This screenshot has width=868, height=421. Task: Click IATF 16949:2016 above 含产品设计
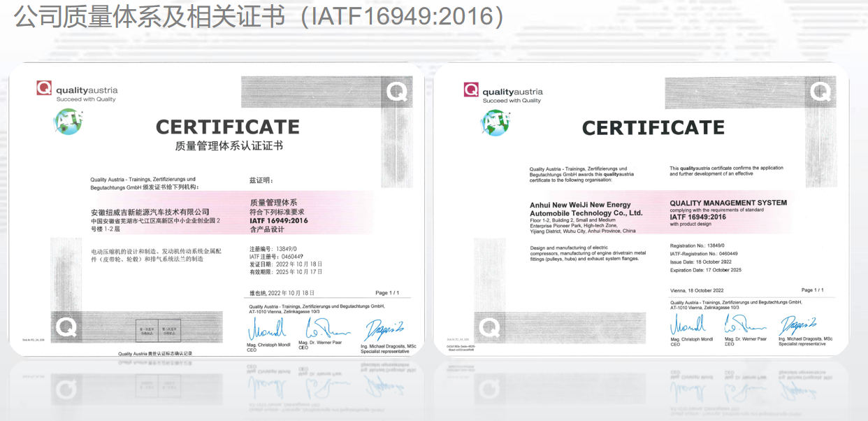click(279, 220)
